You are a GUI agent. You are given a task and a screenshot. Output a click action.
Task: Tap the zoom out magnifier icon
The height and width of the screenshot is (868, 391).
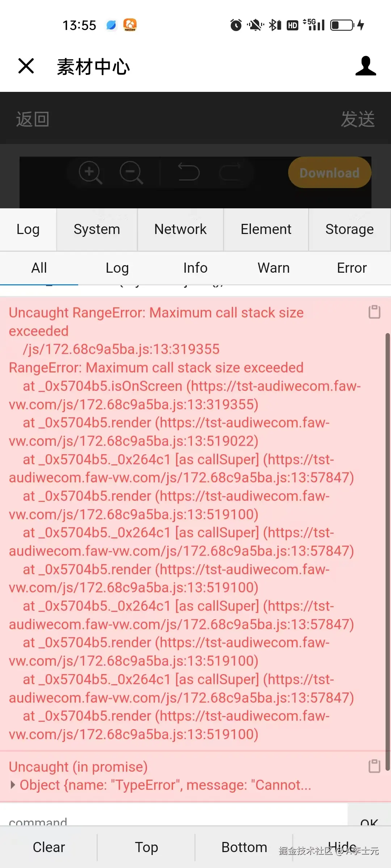click(131, 173)
